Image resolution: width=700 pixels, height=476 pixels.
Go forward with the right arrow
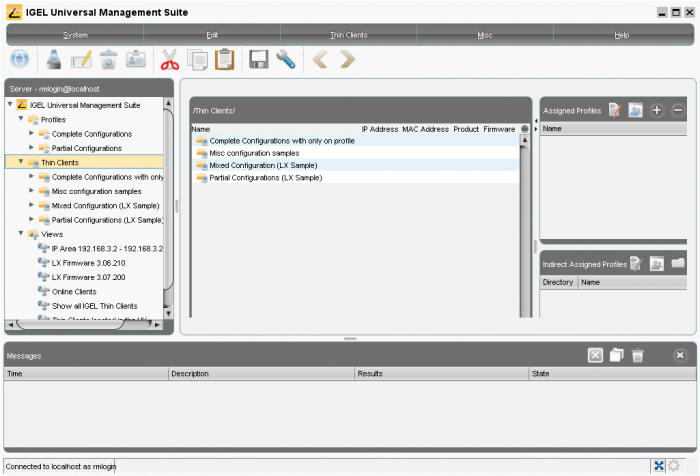point(348,59)
